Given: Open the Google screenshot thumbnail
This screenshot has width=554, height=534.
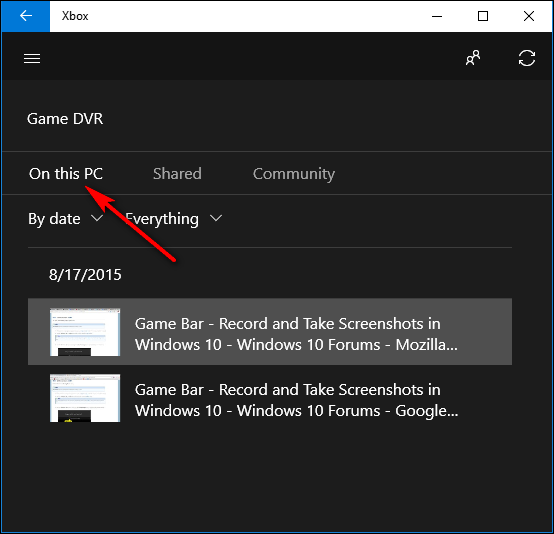Looking at the screenshot, I should click(x=85, y=398).
